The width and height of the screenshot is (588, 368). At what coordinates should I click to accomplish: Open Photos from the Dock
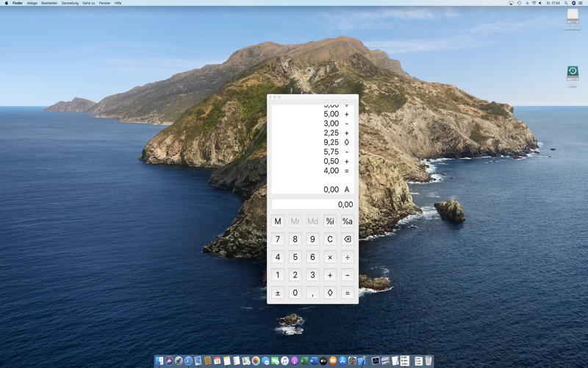(x=256, y=361)
